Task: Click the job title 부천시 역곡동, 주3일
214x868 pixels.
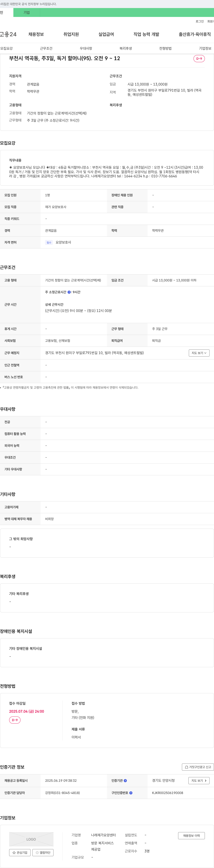Action: (65, 58)
